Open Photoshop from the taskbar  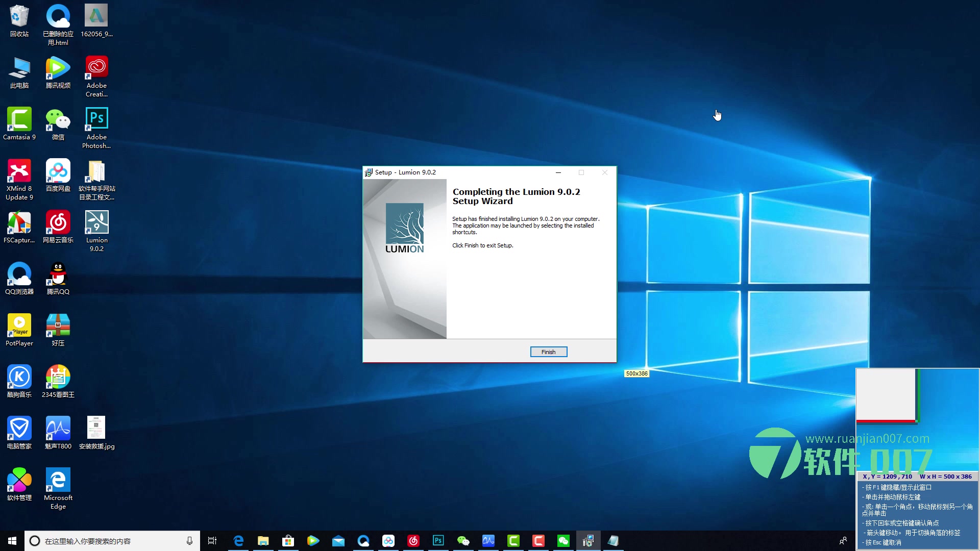pyautogui.click(x=438, y=541)
